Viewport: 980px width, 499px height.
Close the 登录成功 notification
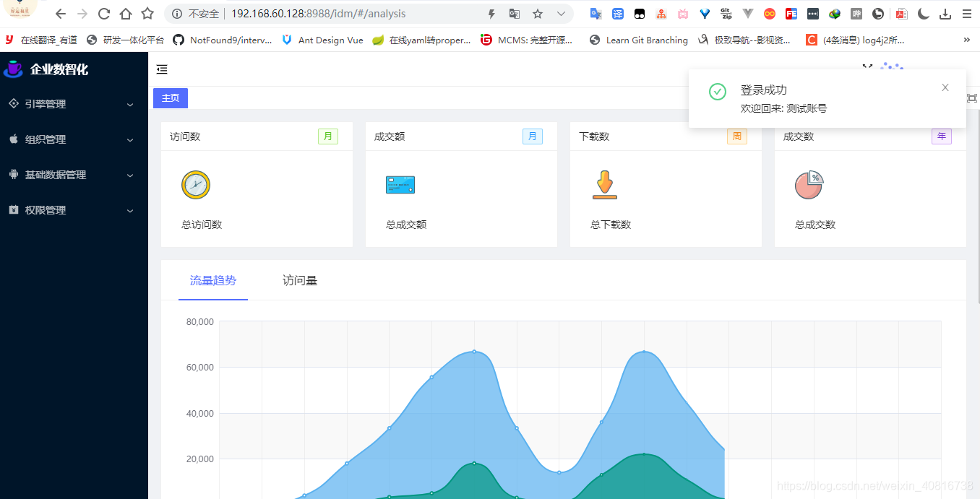click(945, 87)
